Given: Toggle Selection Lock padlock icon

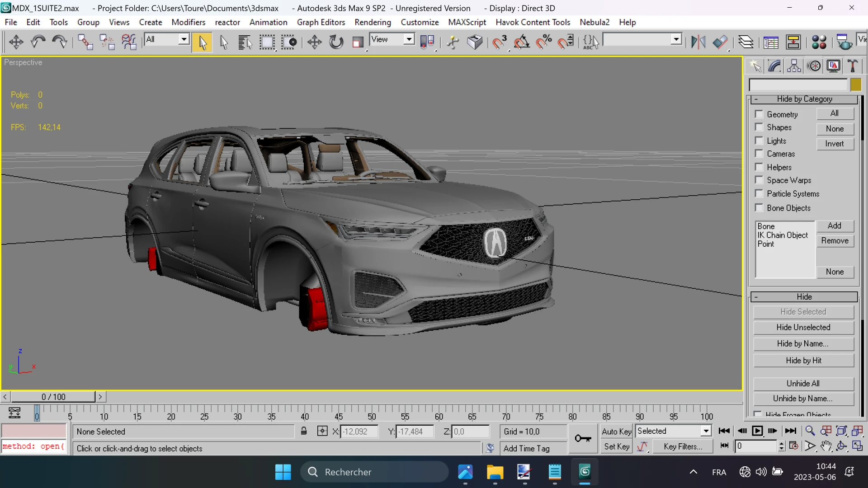Looking at the screenshot, I should 304,431.
